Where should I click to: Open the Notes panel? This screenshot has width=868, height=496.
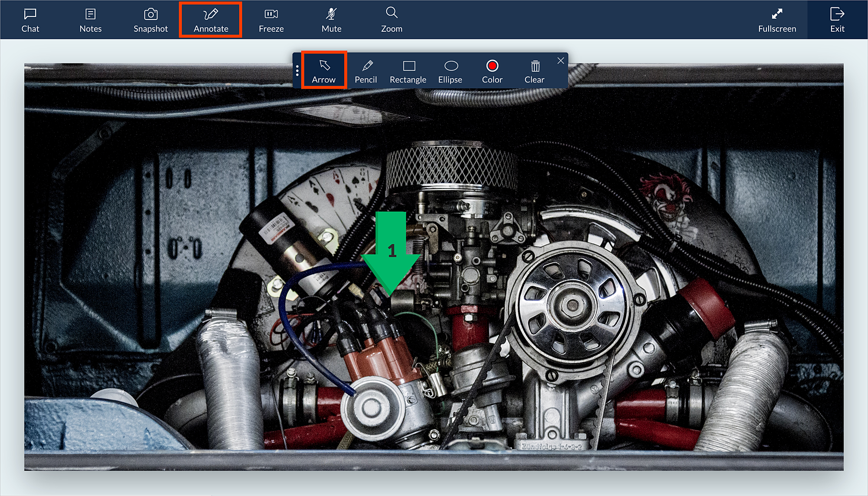tap(90, 20)
